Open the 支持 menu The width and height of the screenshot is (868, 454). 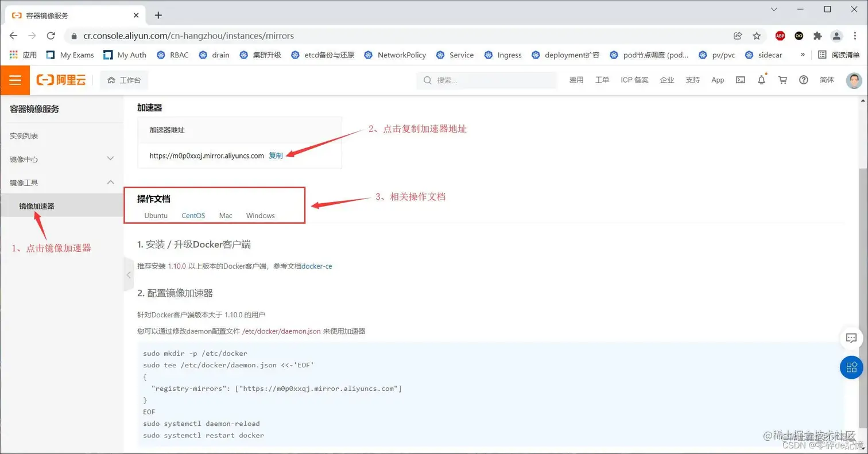coord(693,80)
